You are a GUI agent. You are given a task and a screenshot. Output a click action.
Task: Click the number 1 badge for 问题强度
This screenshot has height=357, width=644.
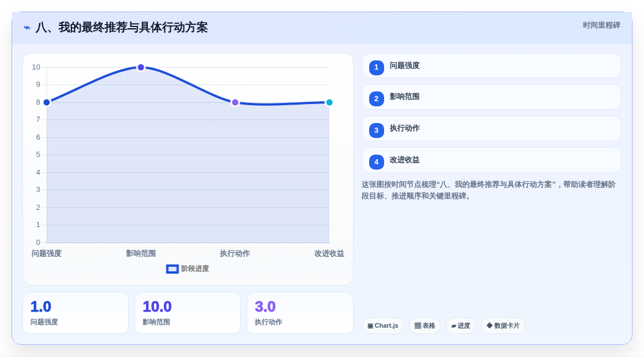click(x=376, y=67)
